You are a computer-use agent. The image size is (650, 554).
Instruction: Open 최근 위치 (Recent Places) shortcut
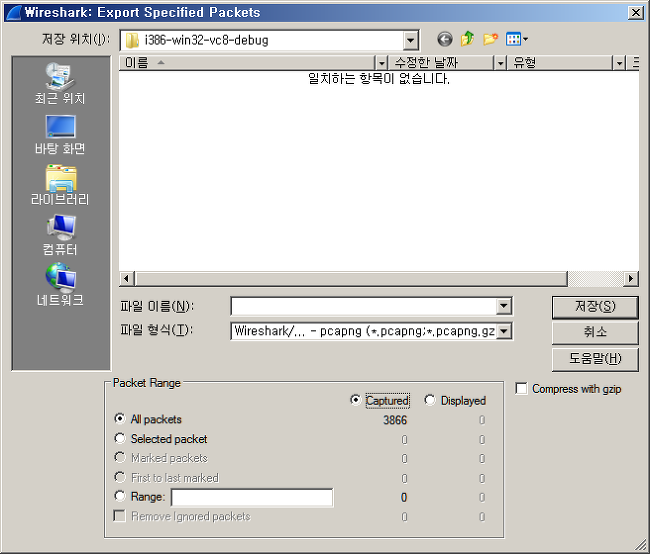point(60,83)
